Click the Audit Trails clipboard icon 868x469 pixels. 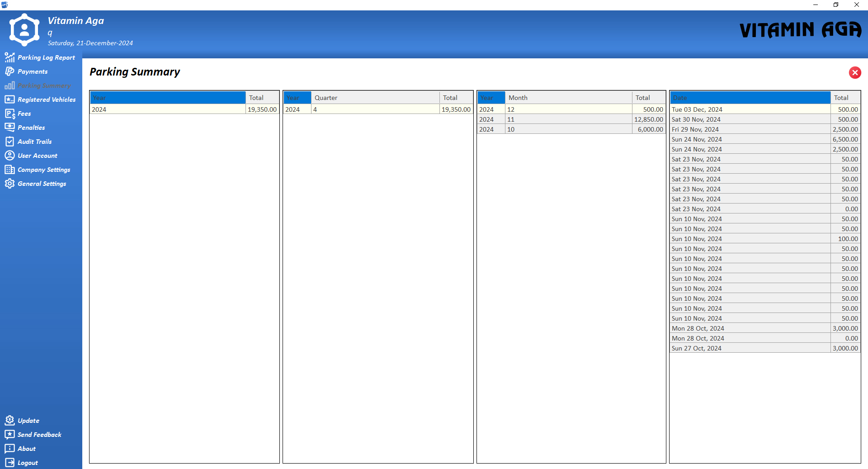[x=9, y=142]
